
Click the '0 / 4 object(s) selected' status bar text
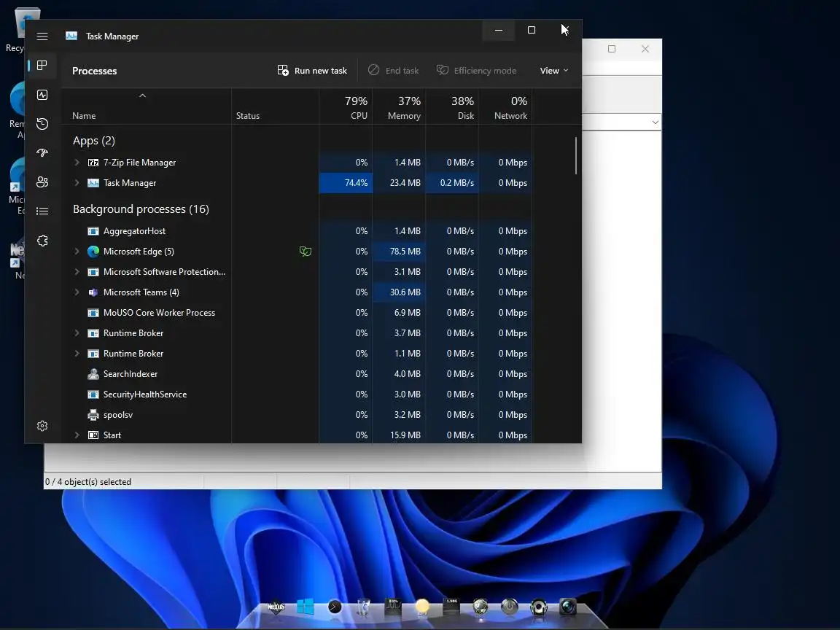tap(88, 481)
